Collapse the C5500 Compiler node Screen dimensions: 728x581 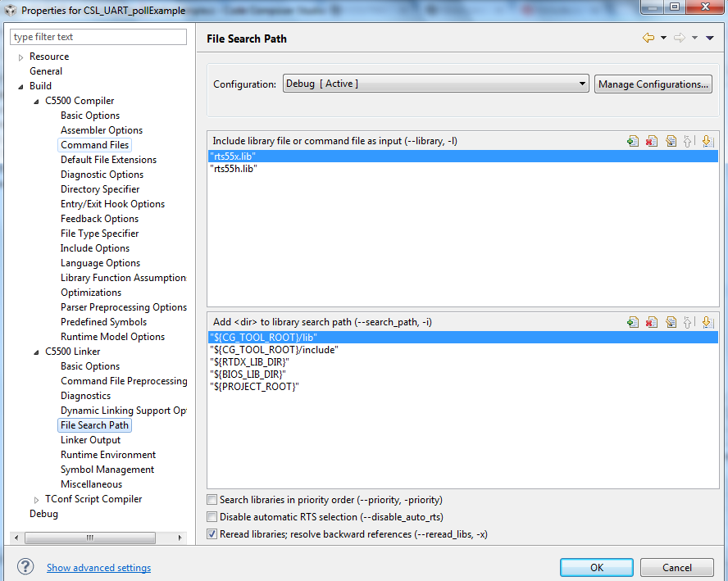(36, 102)
